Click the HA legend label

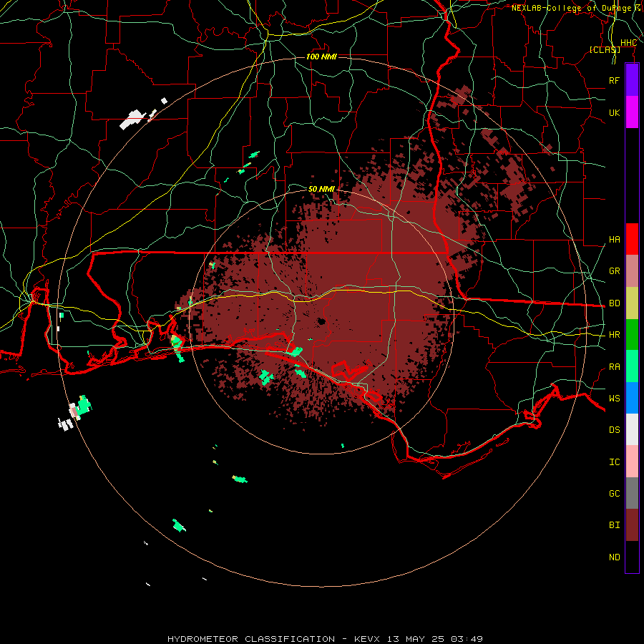point(614,239)
